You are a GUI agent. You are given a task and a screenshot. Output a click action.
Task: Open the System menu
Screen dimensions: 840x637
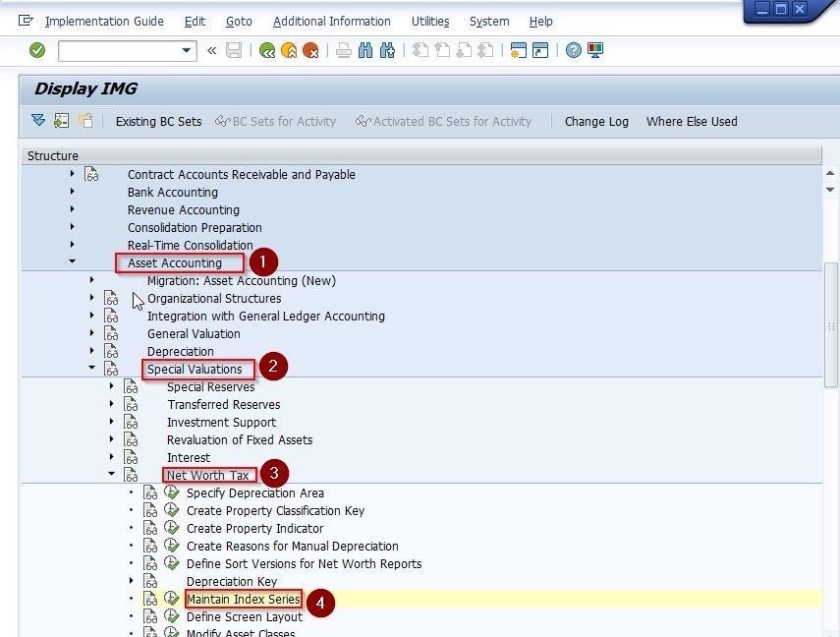click(x=489, y=22)
